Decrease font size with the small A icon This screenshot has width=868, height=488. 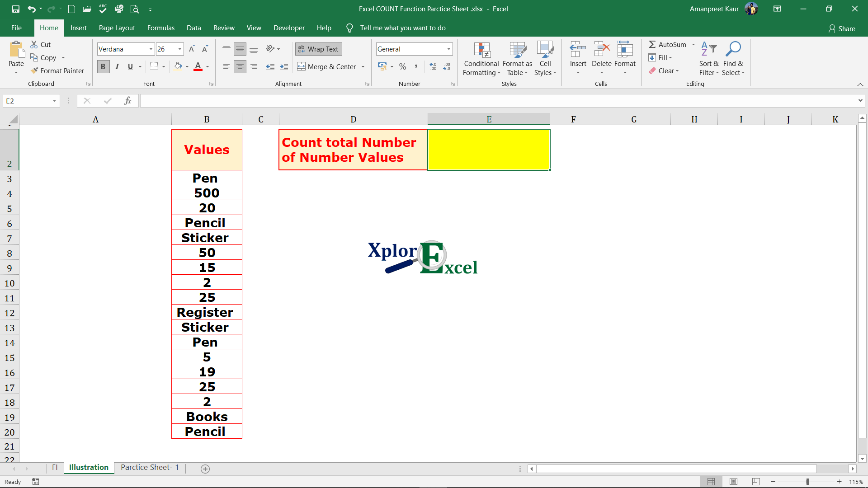(x=205, y=49)
